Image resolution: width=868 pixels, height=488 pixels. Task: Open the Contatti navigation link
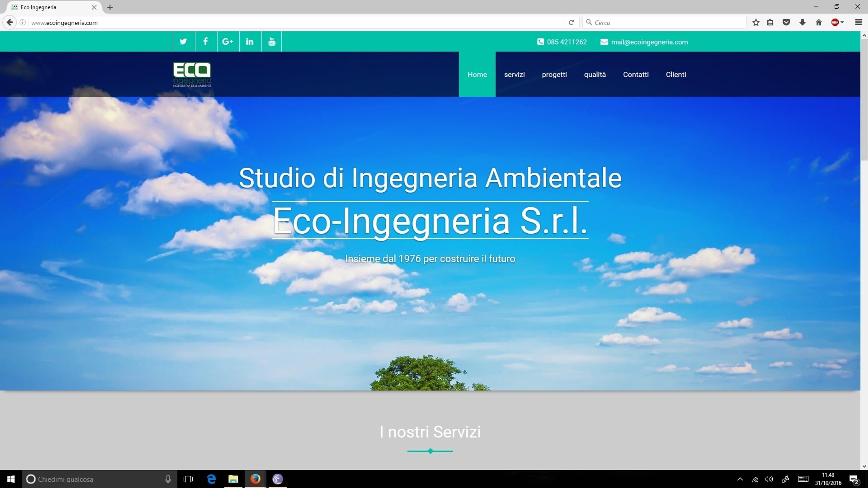pos(635,74)
